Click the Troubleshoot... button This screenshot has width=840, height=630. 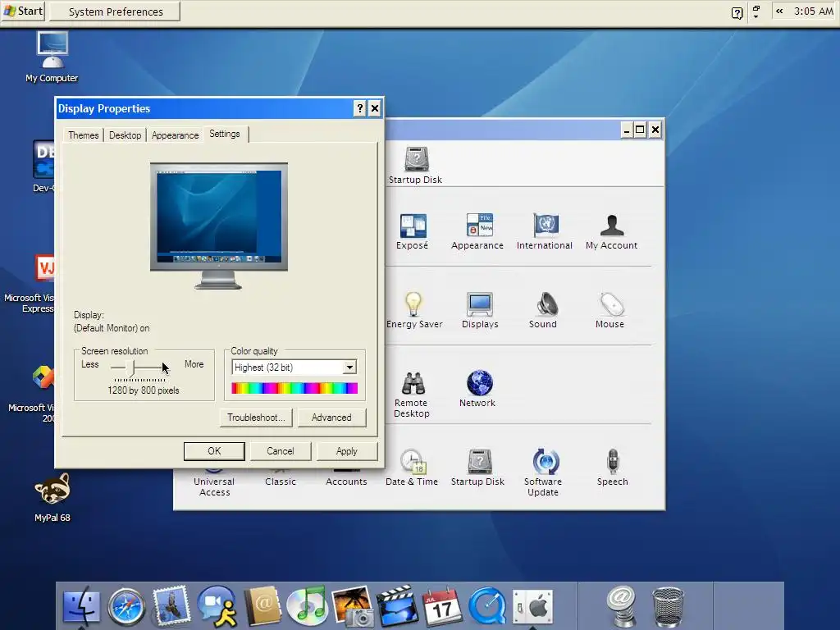coord(256,418)
